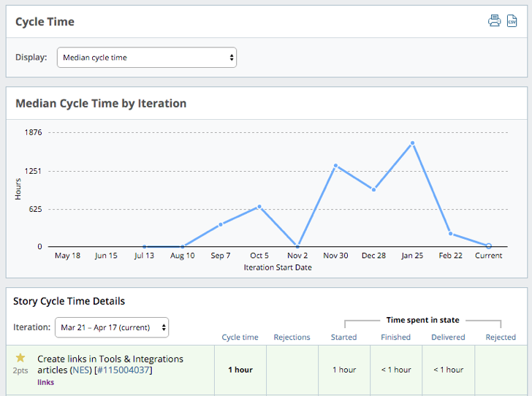
Task: Click the Sep 7 chart data point
Action: pos(221,224)
